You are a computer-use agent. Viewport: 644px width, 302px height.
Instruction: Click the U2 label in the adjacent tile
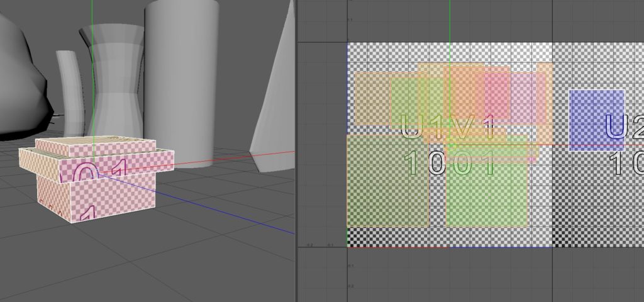click(624, 128)
